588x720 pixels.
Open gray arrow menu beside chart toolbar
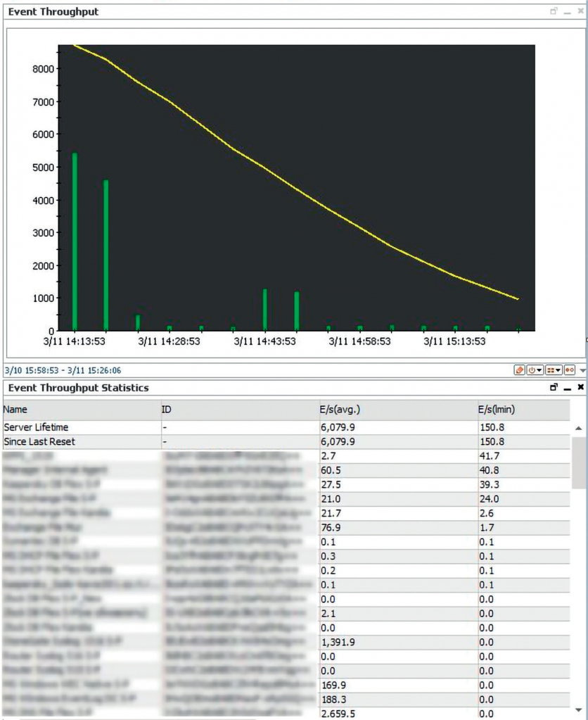click(x=582, y=371)
